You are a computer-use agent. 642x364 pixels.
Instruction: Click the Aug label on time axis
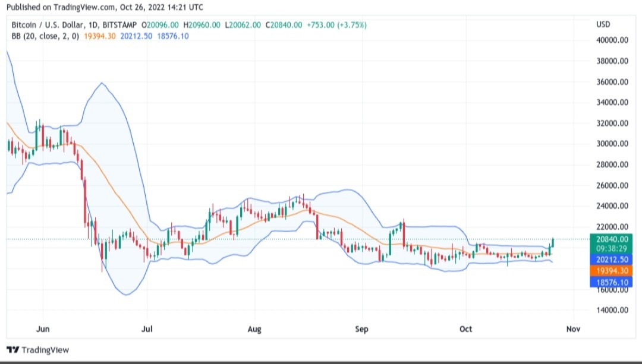[254, 329]
